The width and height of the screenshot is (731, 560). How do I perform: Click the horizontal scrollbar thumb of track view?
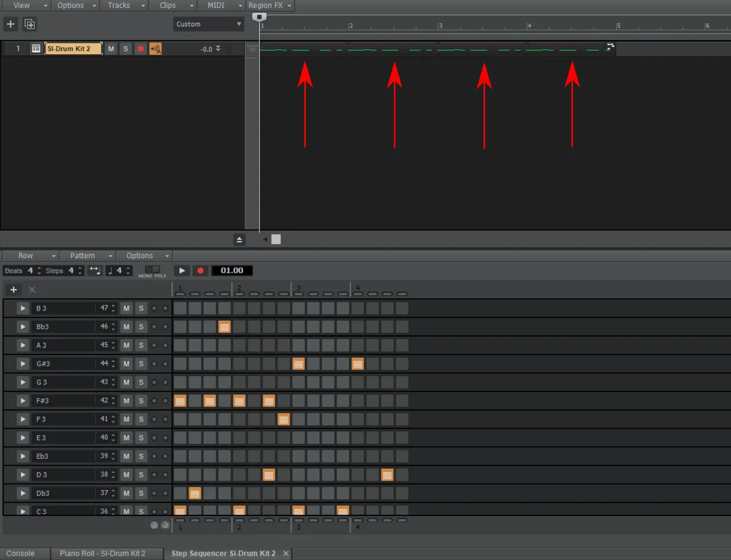276,239
